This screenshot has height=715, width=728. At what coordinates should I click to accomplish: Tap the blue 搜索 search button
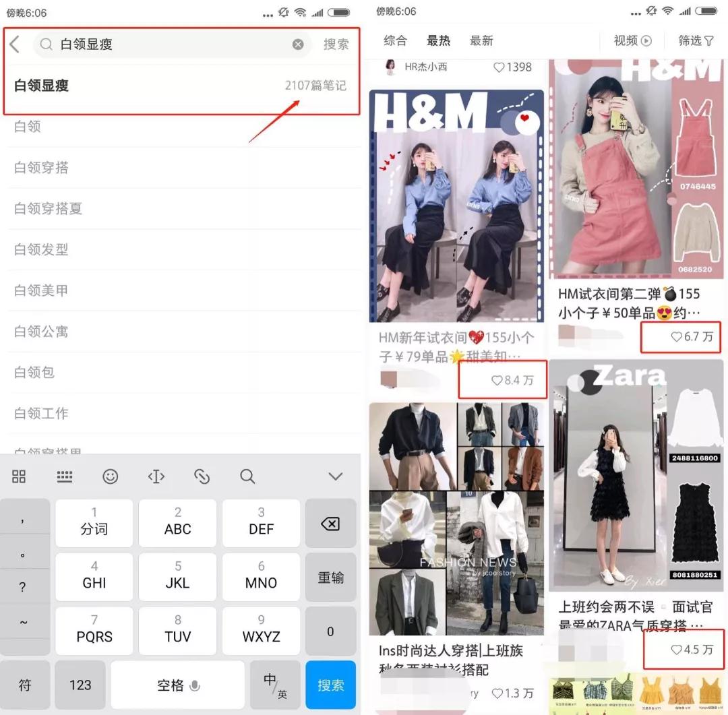pyautogui.click(x=330, y=685)
